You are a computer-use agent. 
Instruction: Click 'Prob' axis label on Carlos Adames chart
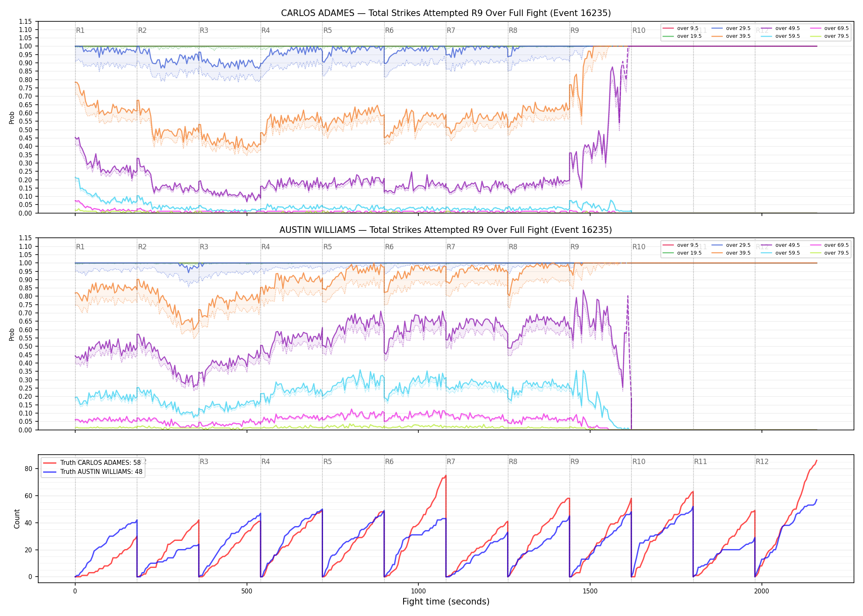[12, 117]
